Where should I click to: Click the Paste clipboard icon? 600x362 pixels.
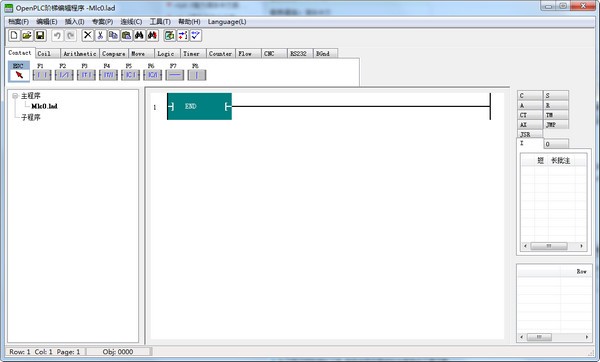click(x=126, y=36)
